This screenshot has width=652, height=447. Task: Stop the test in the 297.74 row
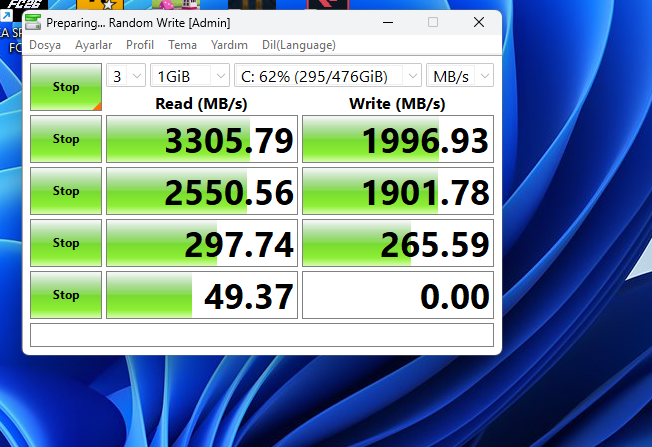click(x=66, y=243)
